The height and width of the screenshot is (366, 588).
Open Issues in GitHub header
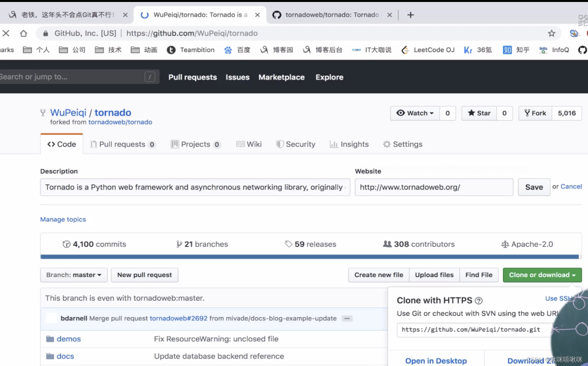click(x=238, y=77)
